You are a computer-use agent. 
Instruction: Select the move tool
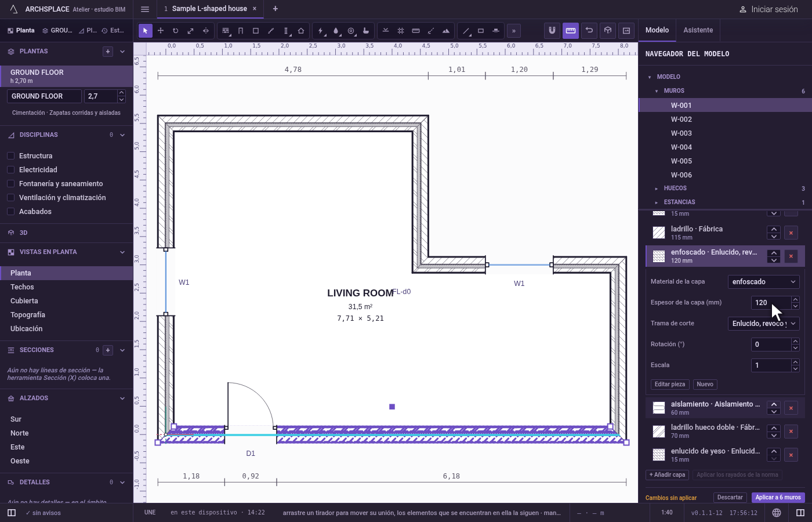pyautogui.click(x=161, y=31)
